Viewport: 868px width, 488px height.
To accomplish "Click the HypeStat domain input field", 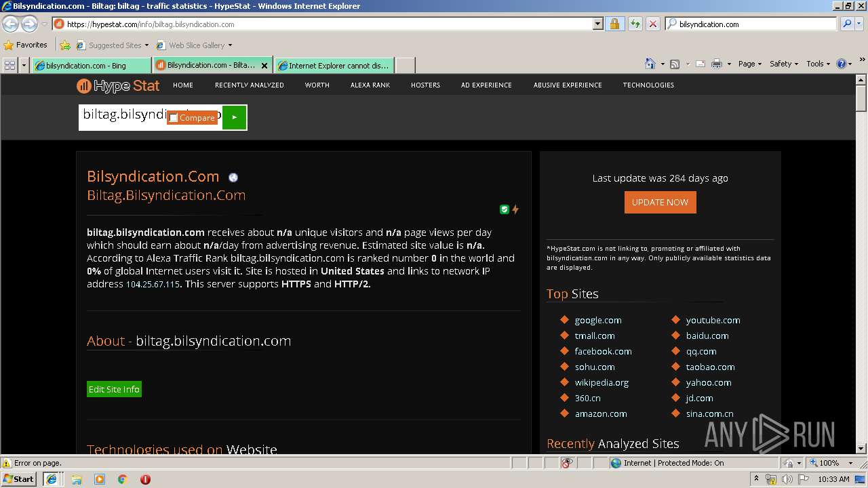I will pos(151,117).
